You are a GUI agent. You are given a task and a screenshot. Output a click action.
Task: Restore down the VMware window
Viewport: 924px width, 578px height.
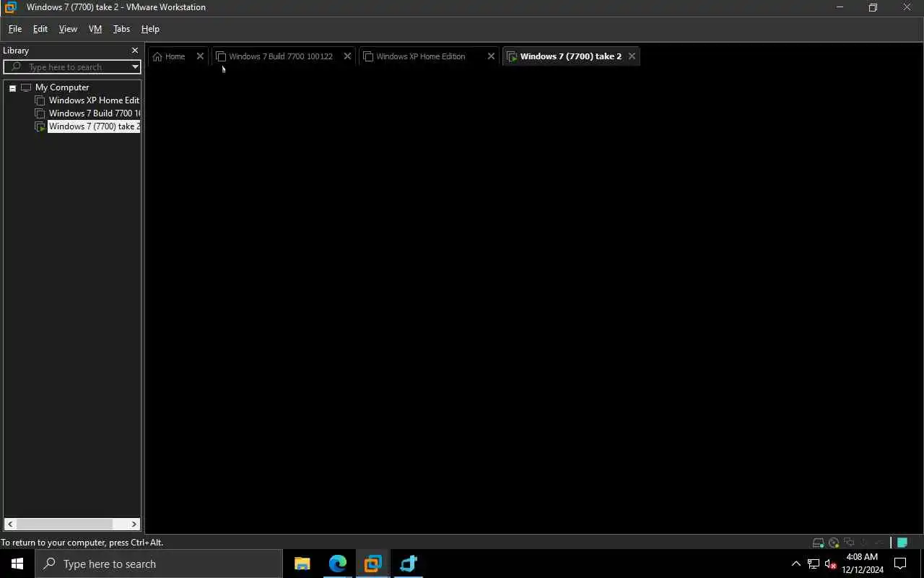pos(873,7)
